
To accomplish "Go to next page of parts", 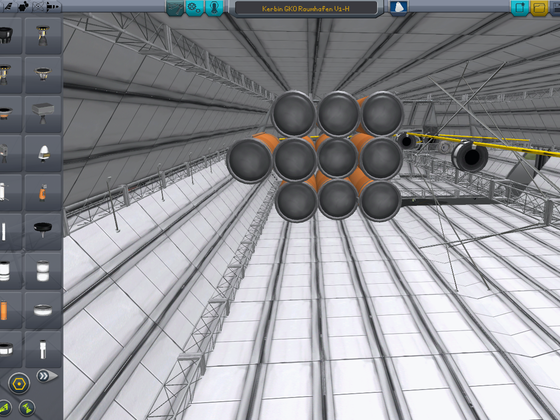I will tap(46, 376).
